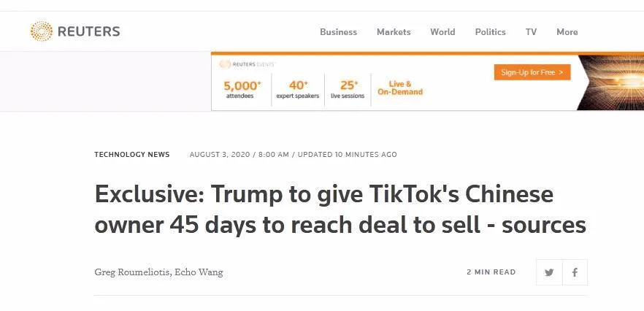
Task: Click the 40+ expert speakers stat
Action: pos(298,89)
